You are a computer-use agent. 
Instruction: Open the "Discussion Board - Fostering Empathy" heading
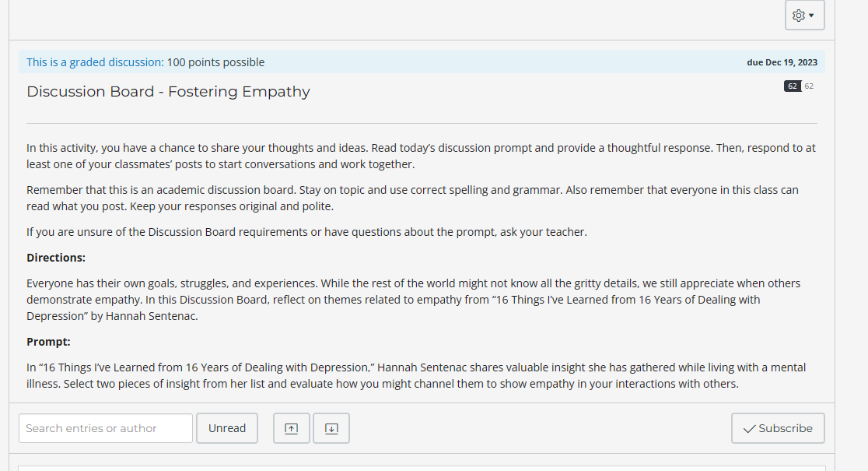168,91
